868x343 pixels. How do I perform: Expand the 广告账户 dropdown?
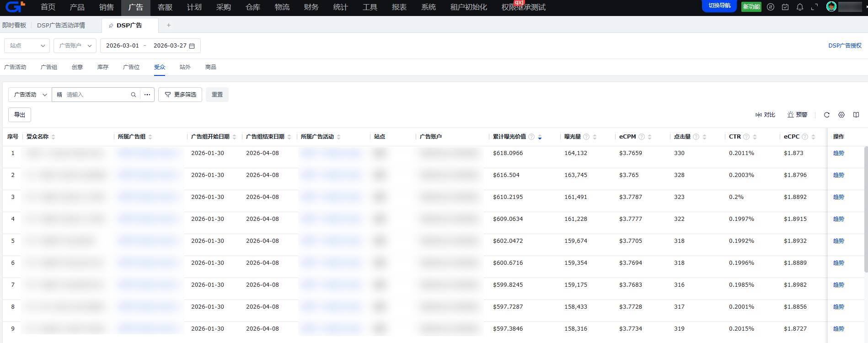click(x=75, y=46)
